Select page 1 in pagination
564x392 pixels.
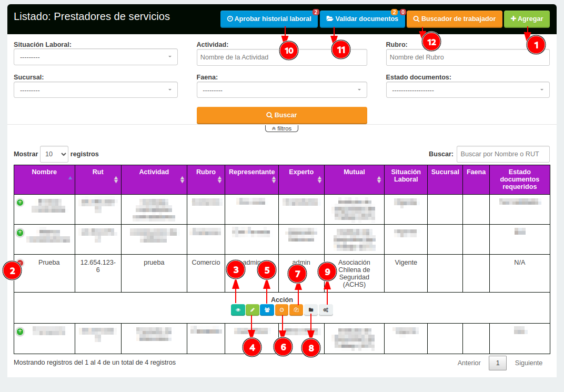pos(498,363)
